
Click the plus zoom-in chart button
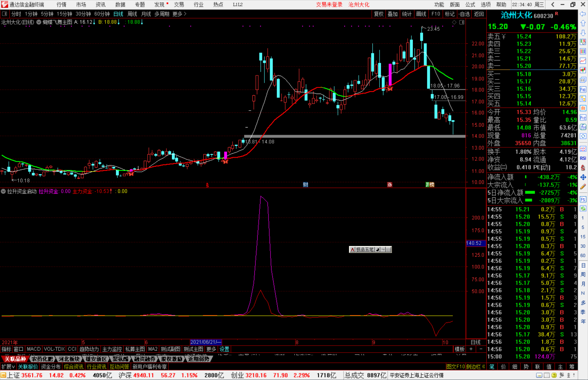471,349
